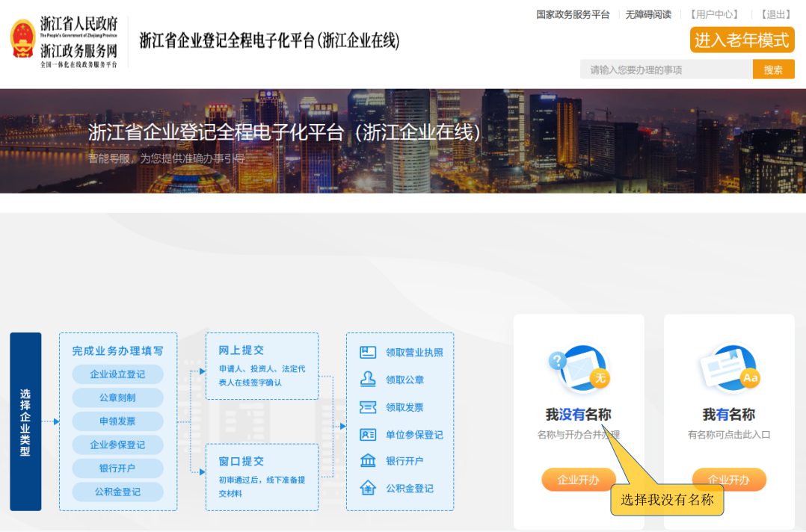Select the 企业设立登记 step item
Image resolution: width=806 pixels, height=532 pixels.
(x=117, y=374)
